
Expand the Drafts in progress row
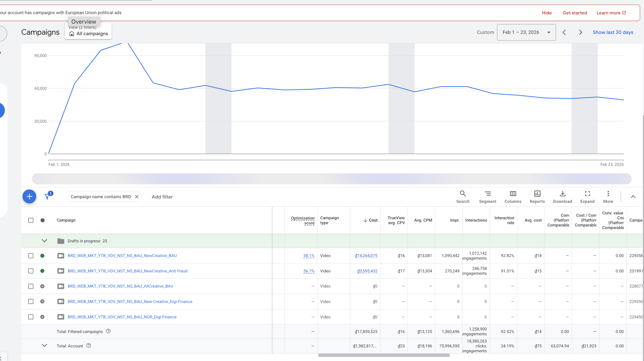point(44,241)
